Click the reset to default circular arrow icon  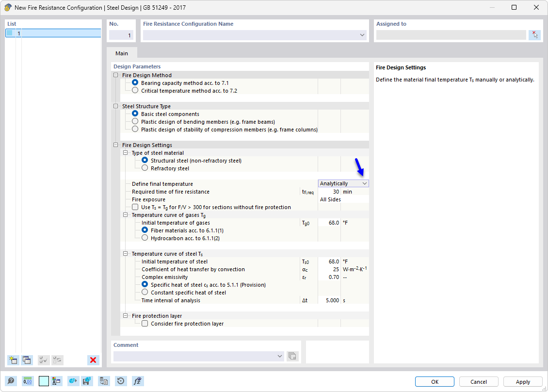[120, 381]
